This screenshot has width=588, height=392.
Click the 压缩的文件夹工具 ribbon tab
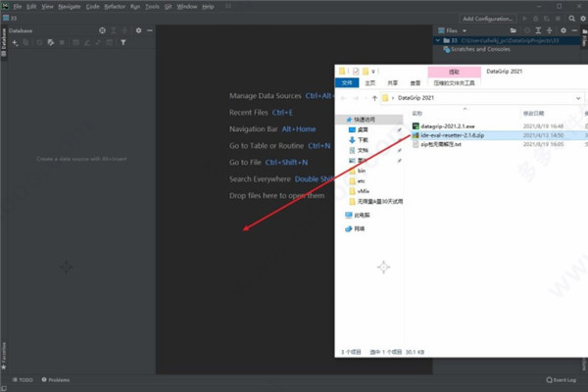coord(454,83)
